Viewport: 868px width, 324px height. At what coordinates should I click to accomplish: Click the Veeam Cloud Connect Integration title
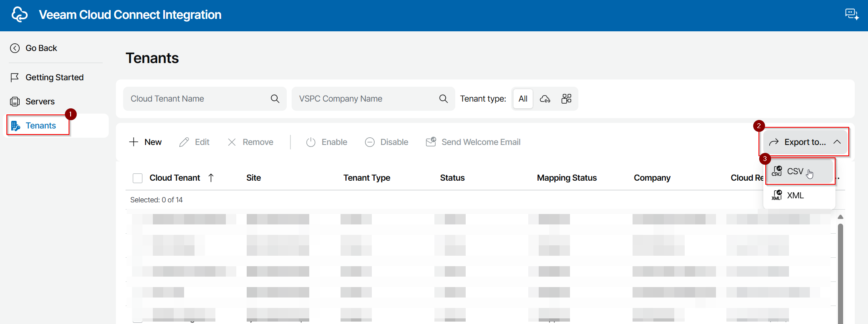[130, 15]
